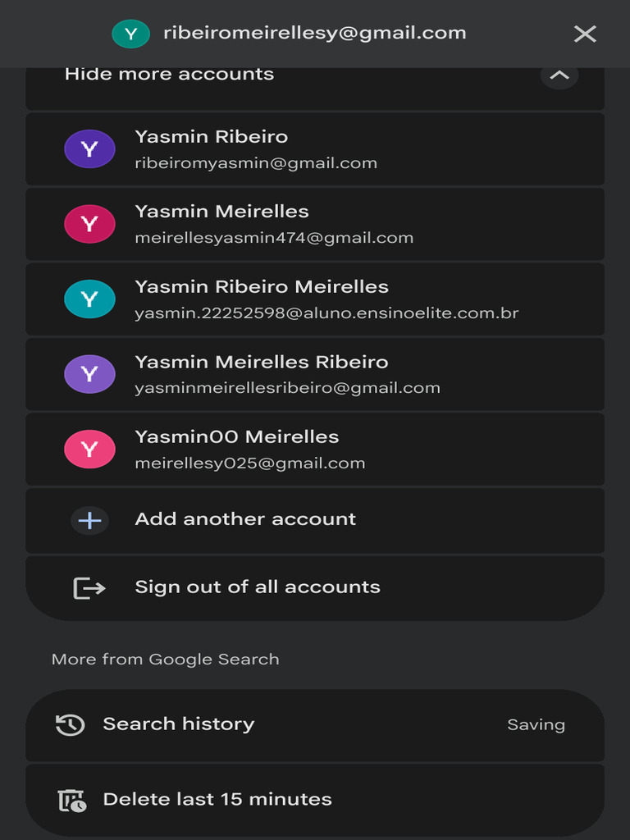Click the purple Y avatar for Yasmin Ribeiro
The height and width of the screenshot is (840, 630).
89,149
